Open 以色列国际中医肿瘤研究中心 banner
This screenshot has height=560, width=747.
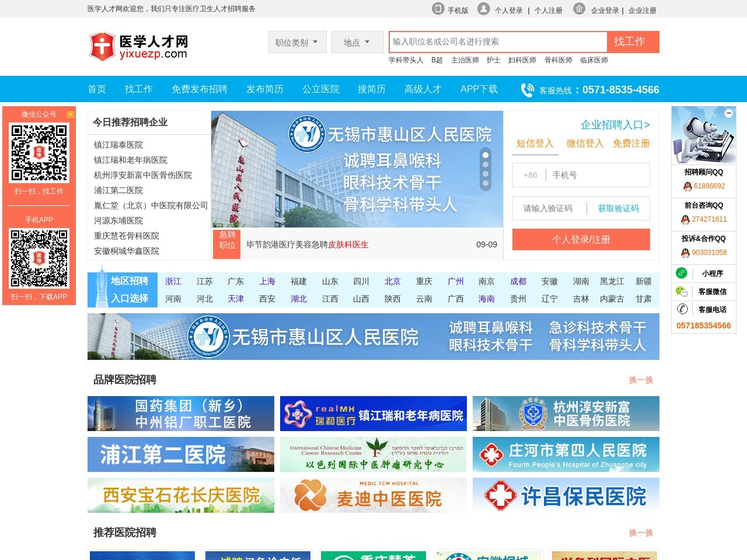(373, 454)
